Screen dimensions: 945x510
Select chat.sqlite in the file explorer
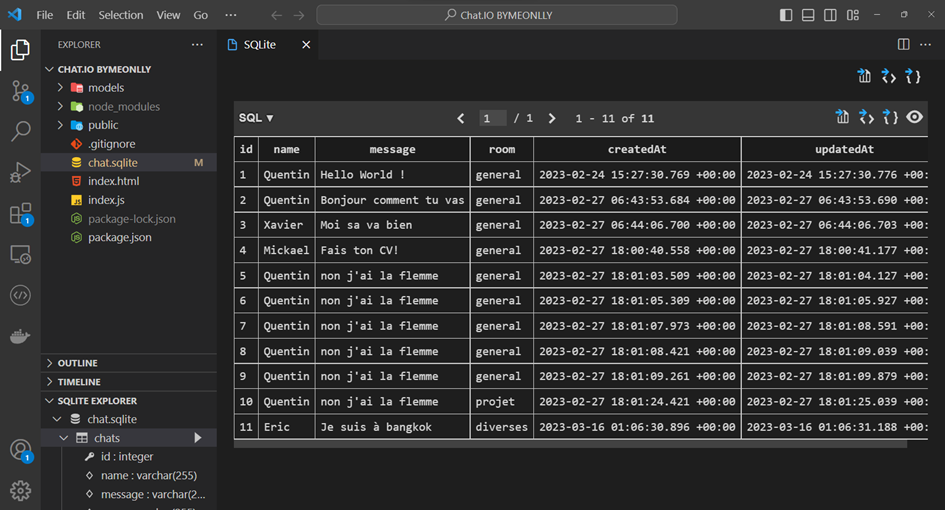pos(129,163)
